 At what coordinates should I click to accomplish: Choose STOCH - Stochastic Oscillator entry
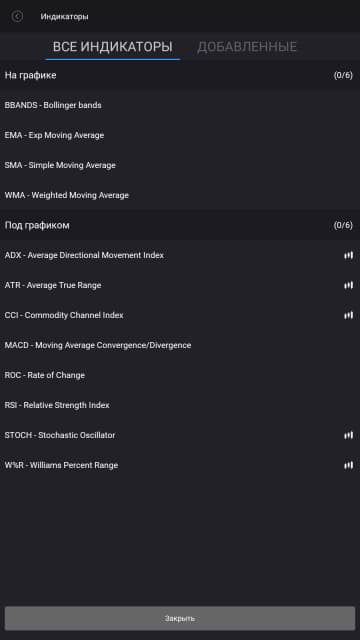(180, 435)
